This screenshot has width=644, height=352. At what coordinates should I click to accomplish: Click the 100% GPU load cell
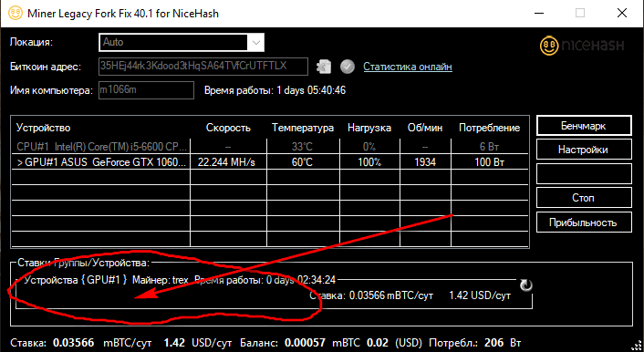coord(369,162)
